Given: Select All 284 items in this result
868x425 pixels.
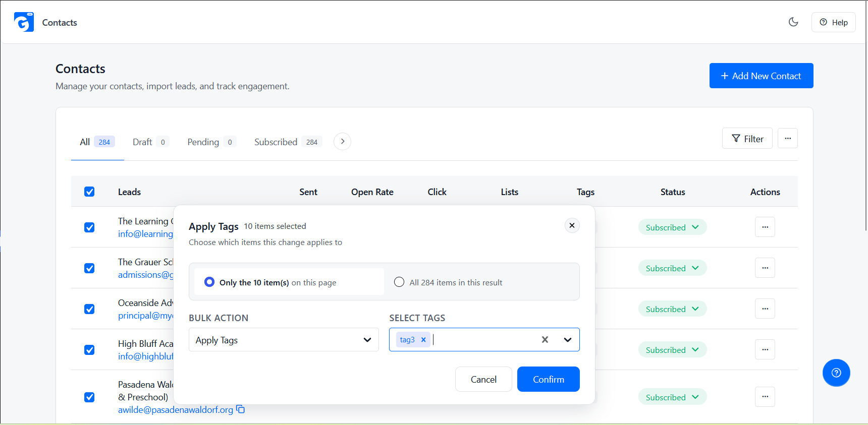Looking at the screenshot, I should click(448, 282).
